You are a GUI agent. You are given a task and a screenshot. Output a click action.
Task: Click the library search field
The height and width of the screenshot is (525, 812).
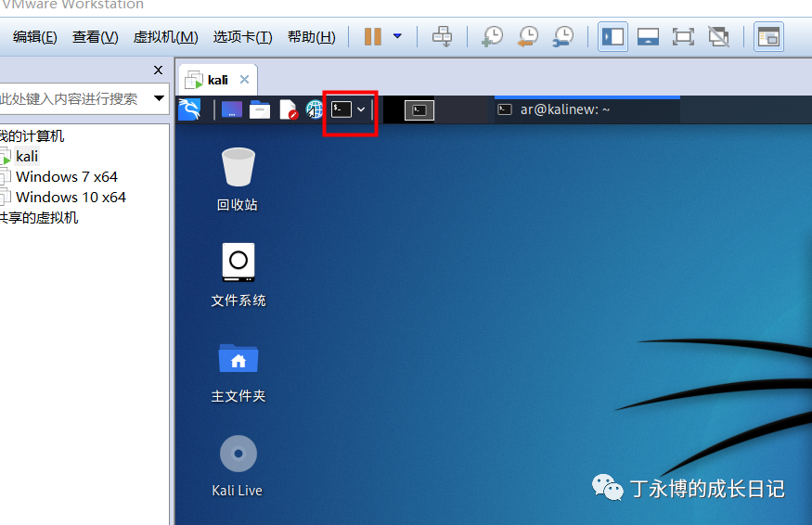pyautogui.click(x=75, y=98)
